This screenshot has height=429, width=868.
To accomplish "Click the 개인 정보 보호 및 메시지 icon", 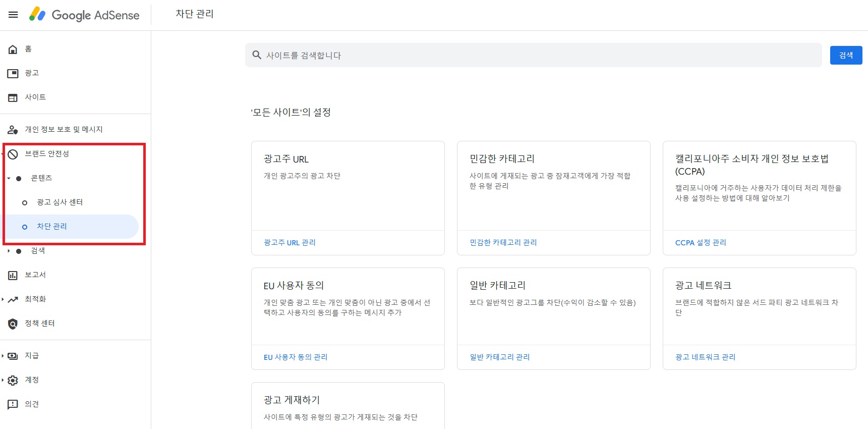I will 13,130.
